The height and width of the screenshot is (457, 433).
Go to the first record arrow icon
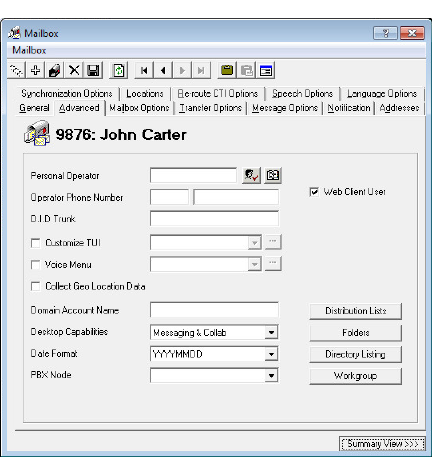(144, 70)
